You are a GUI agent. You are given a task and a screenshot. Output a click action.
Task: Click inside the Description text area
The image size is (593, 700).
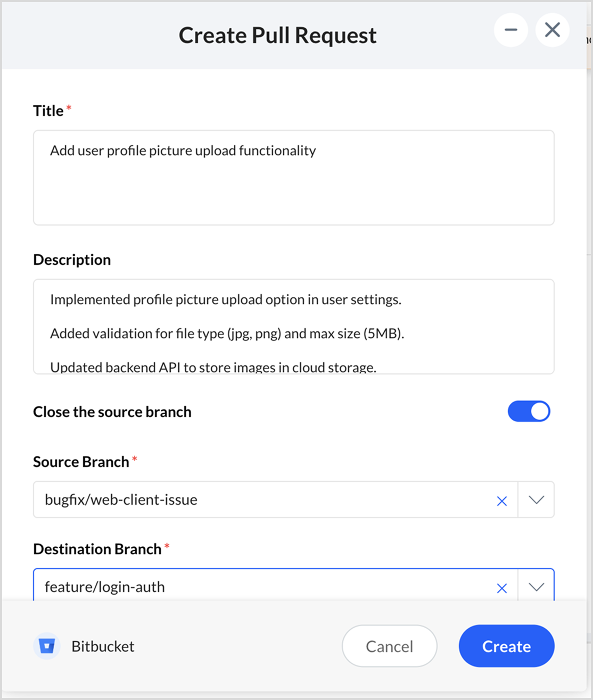(x=293, y=327)
